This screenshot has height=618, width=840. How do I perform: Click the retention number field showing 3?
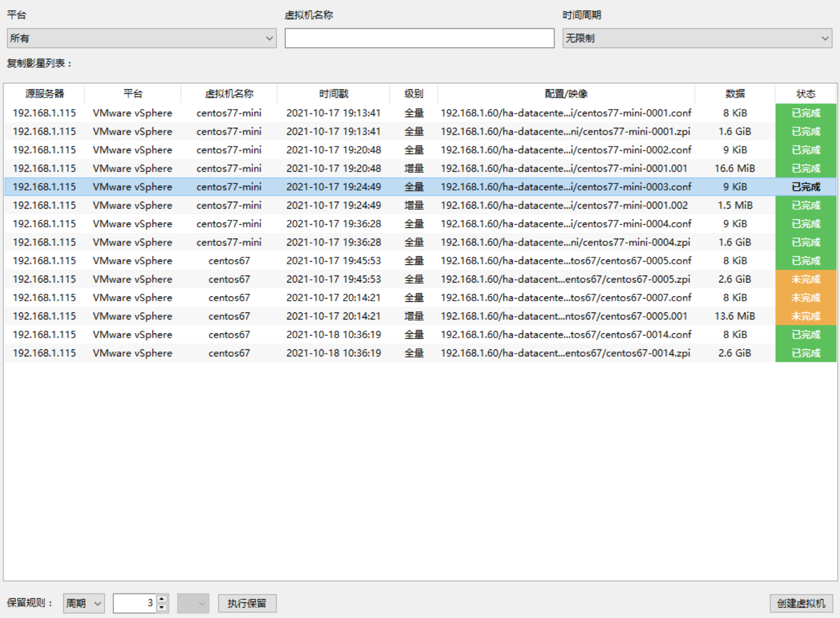coord(135,603)
